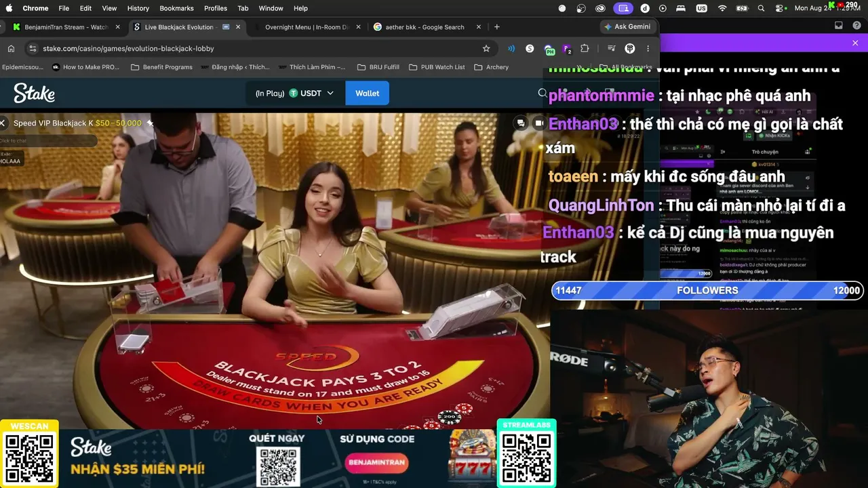
Task: Click the 200 chip on the blackjack table
Action: point(449,417)
